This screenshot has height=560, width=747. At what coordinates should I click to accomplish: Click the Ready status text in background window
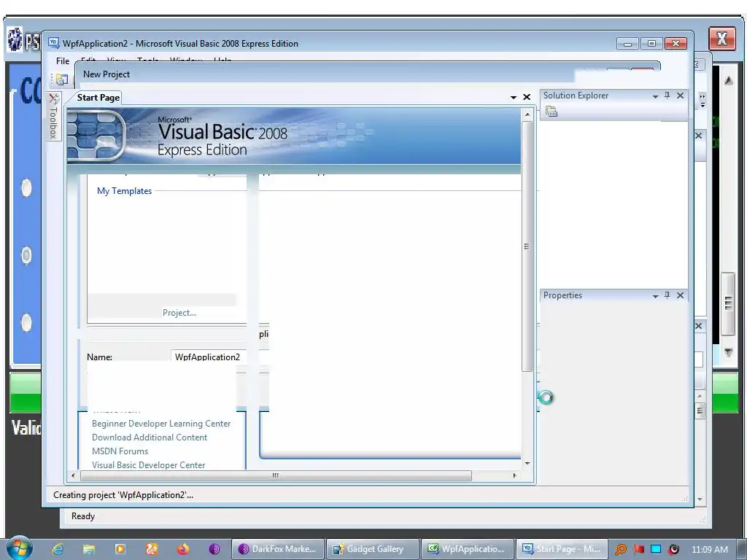[x=83, y=516]
